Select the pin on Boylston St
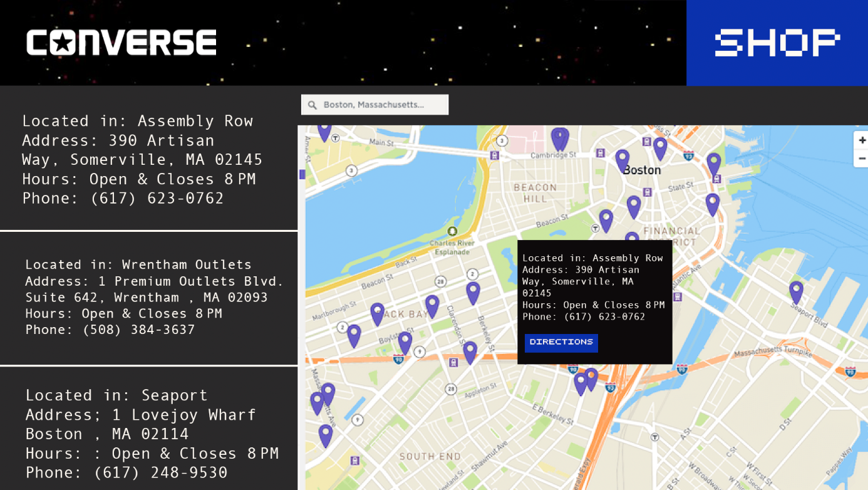The height and width of the screenshot is (490, 868). pyautogui.click(x=405, y=343)
